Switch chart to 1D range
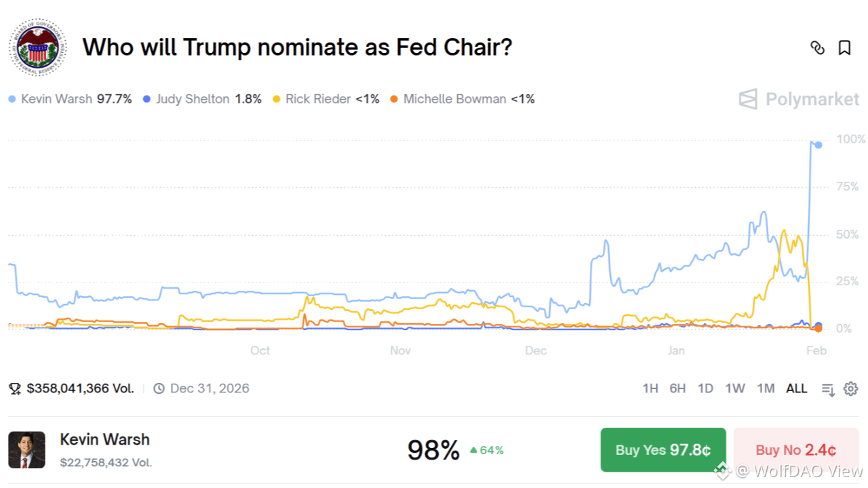868x488 pixels. pyautogui.click(x=705, y=388)
